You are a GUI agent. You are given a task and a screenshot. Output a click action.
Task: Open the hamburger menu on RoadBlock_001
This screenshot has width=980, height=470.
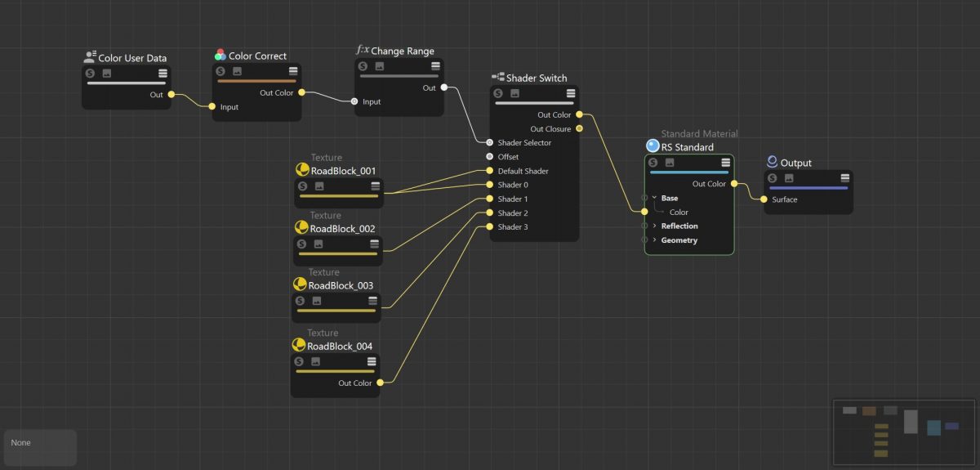[376, 187]
